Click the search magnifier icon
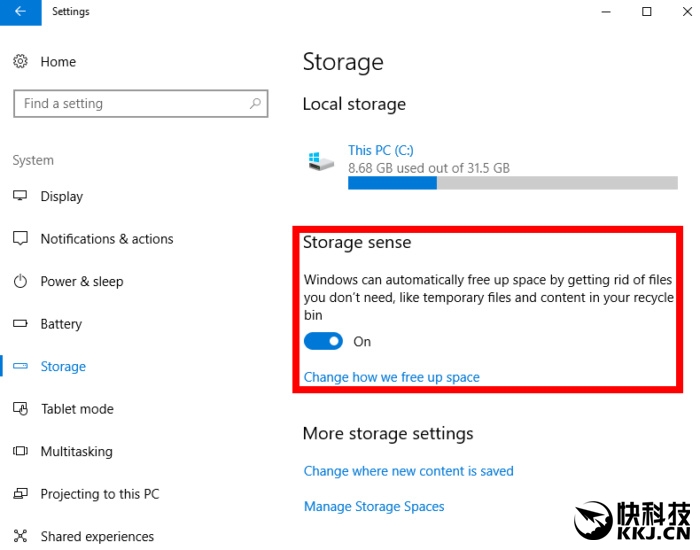700x550 pixels. point(256,103)
